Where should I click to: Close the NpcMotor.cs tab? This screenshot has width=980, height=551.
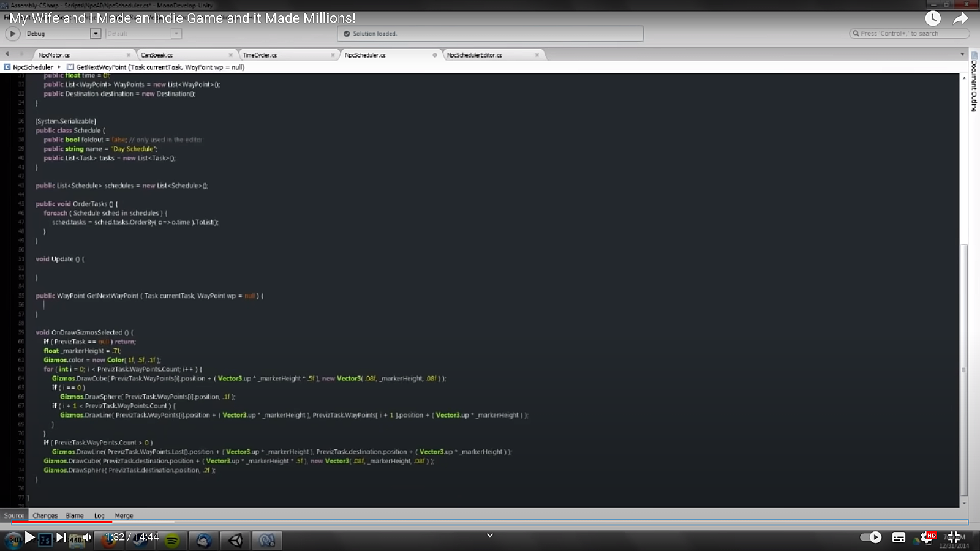tap(129, 55)
